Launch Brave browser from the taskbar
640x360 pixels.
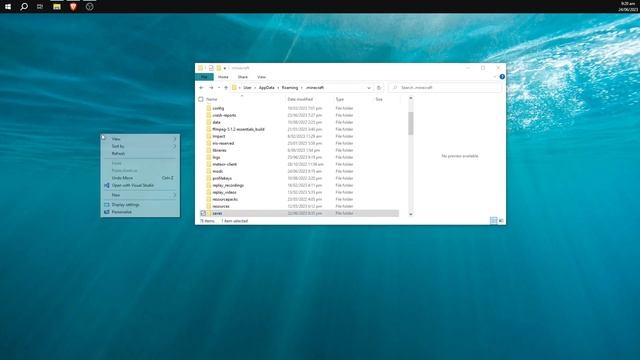(73, 7)
